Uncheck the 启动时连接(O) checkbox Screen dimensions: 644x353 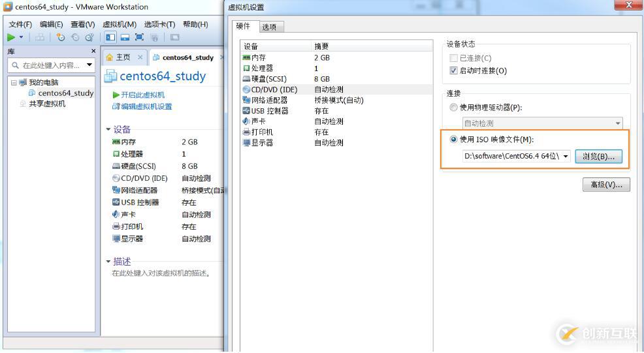(x=453, y=70)
